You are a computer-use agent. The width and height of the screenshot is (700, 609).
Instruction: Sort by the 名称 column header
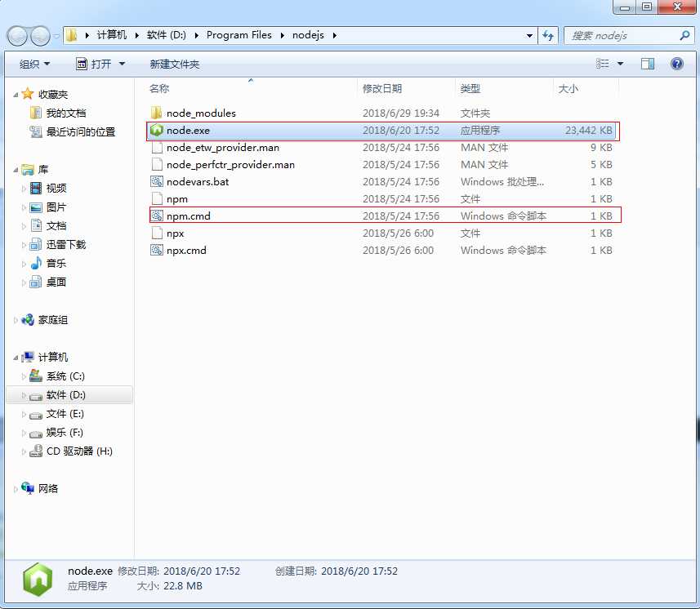(252, 88)
